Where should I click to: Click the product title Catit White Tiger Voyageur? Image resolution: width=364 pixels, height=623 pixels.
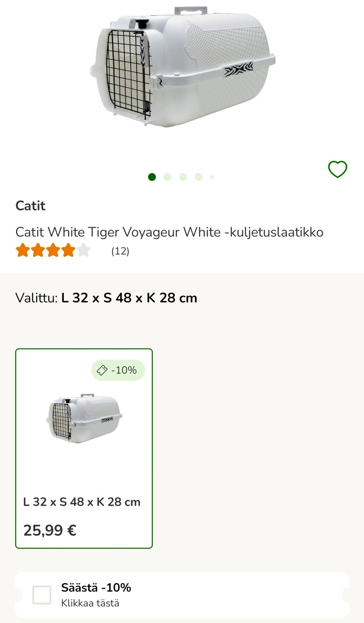click(x=169, y=232)
